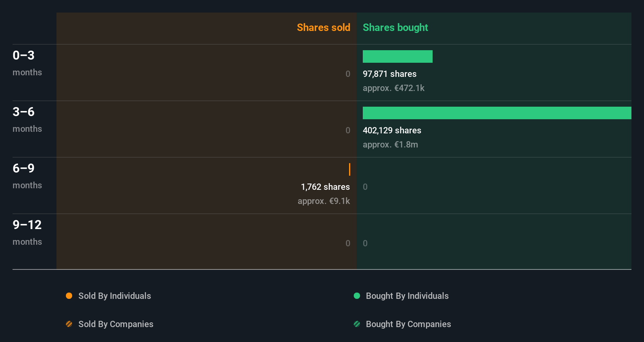The width and height of the screenshot is (644, 342).
Task: Click the 3–6 months row label
Action: pyautogui.click(x=27, y=119)
